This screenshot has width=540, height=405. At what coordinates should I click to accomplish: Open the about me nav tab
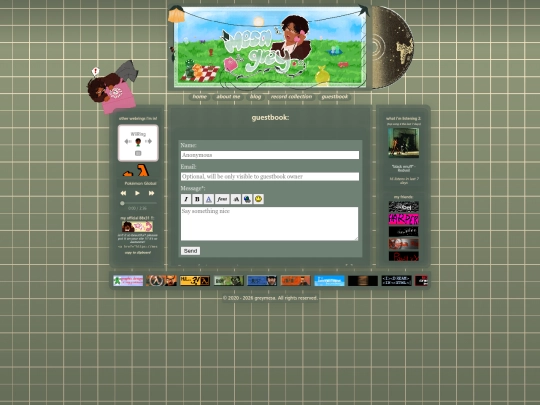[x=228, y=97]
